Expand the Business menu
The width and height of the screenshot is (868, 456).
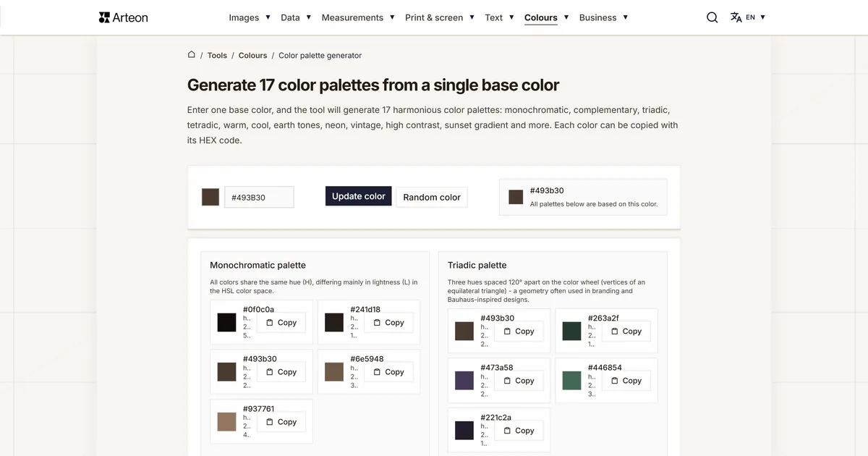[x=603, y=17]
